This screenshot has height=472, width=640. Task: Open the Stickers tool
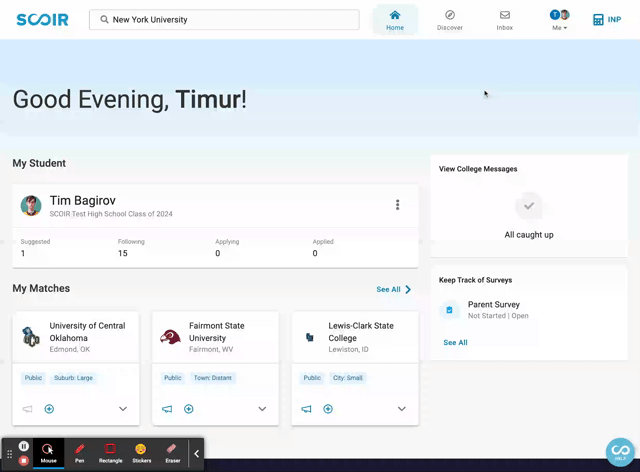pos(142,453)
